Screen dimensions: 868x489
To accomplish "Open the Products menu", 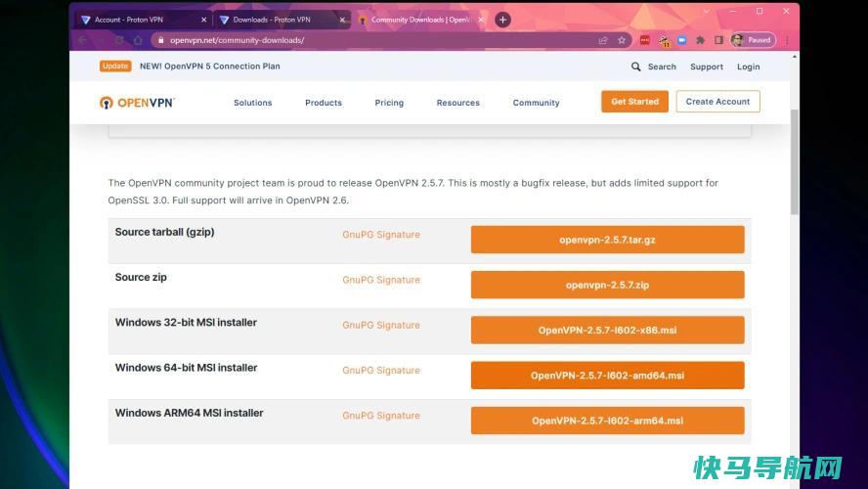I will [324, 103].
